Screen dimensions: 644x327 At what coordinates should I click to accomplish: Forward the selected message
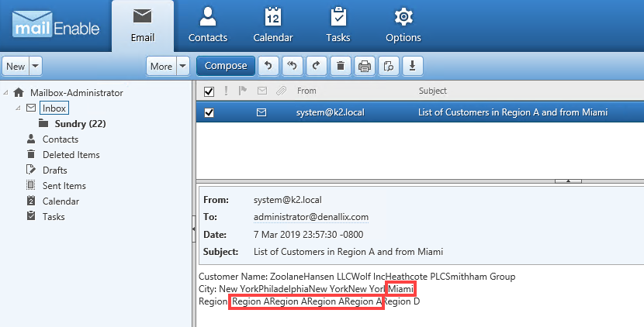[x=317, y=66]
